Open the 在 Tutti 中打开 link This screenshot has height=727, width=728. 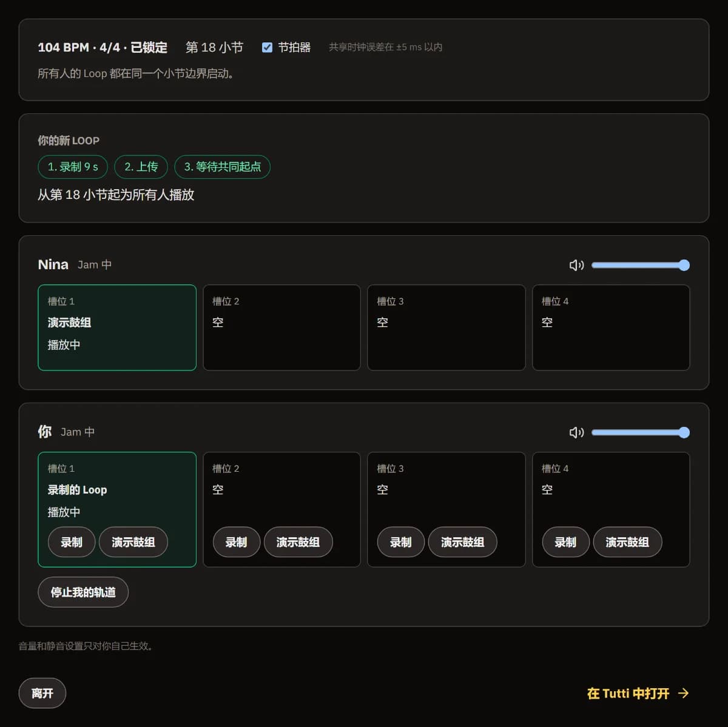coord(638,693)
